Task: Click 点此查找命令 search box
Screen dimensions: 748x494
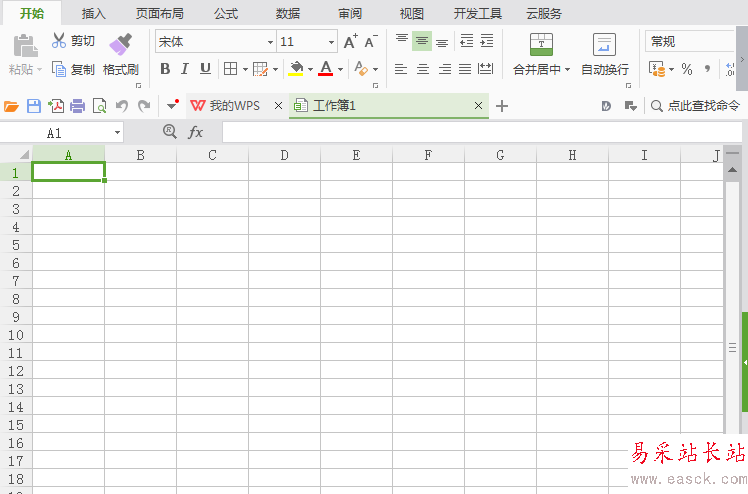Action: [696, 106]
